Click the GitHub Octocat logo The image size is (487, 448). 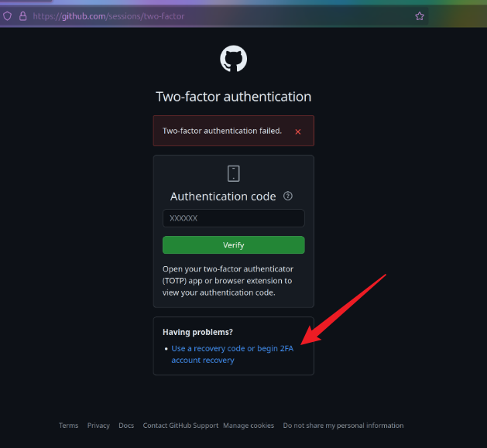click(233, 59)
